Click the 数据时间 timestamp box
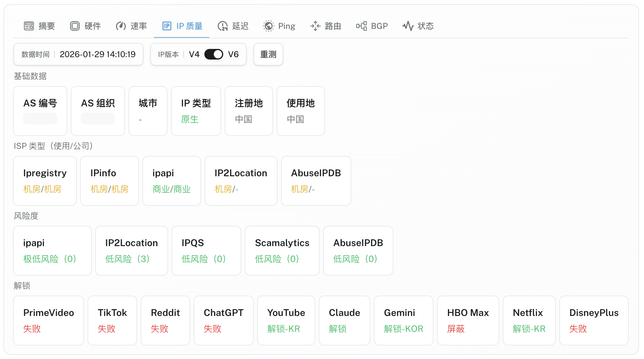Viewport: 644px width, 359px height. point(78,54)
